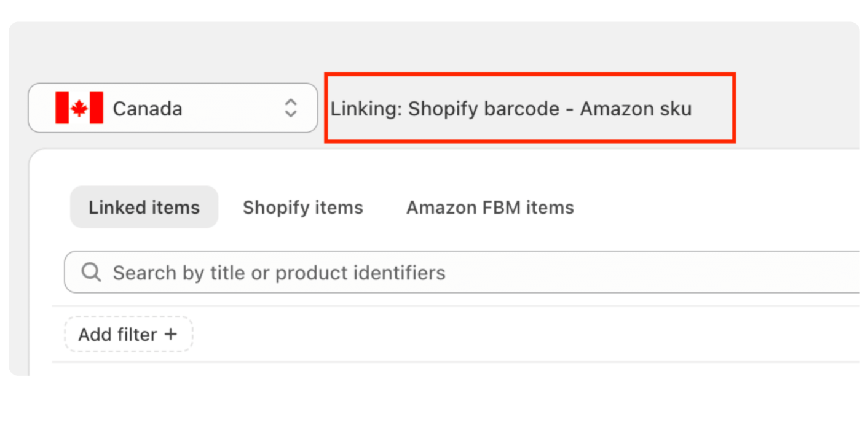Click the Amazon sku words in linking label
The image size is (868, 428).
636,109
